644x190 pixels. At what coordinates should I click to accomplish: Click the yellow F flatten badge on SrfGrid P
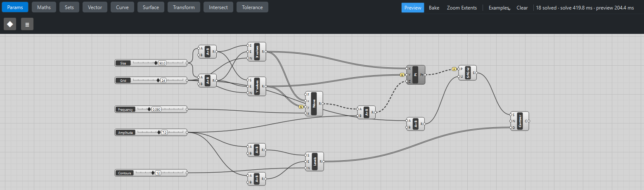click(454, 69)
